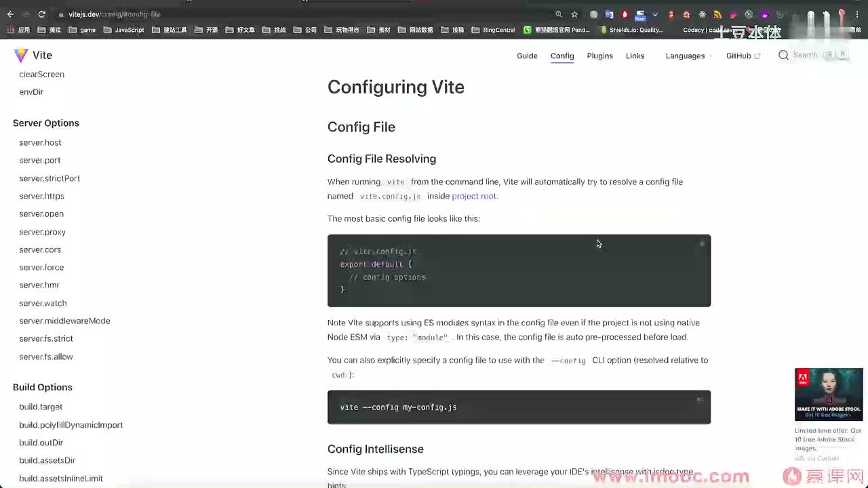Open the React DevTools extension icon
This screenshot has height=488, width=868.
click(702, 14)
